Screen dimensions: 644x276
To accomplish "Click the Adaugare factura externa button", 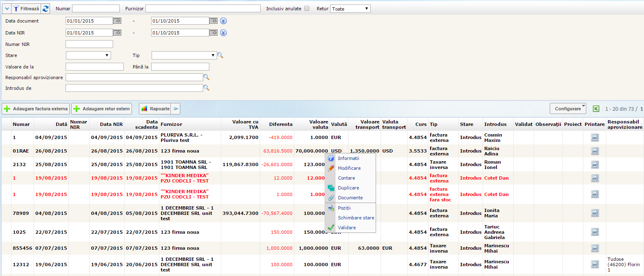I will (x=36, y=109).
